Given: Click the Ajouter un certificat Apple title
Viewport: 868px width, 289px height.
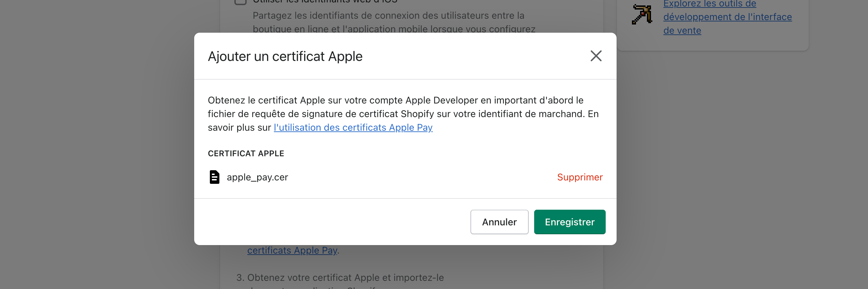Looking at the screenshot, I should tap(285, 56).
